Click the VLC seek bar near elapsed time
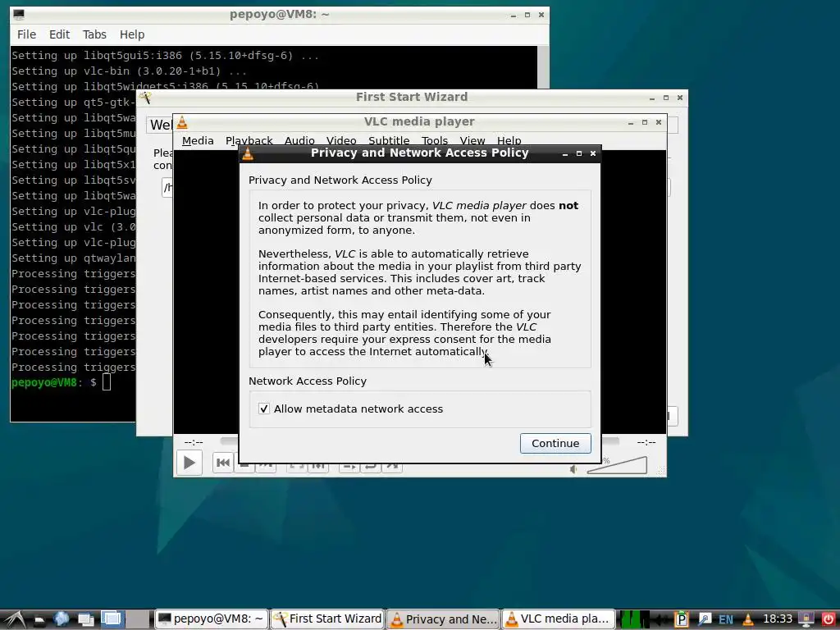Screen dimensions: 840x630 [229, 441]
